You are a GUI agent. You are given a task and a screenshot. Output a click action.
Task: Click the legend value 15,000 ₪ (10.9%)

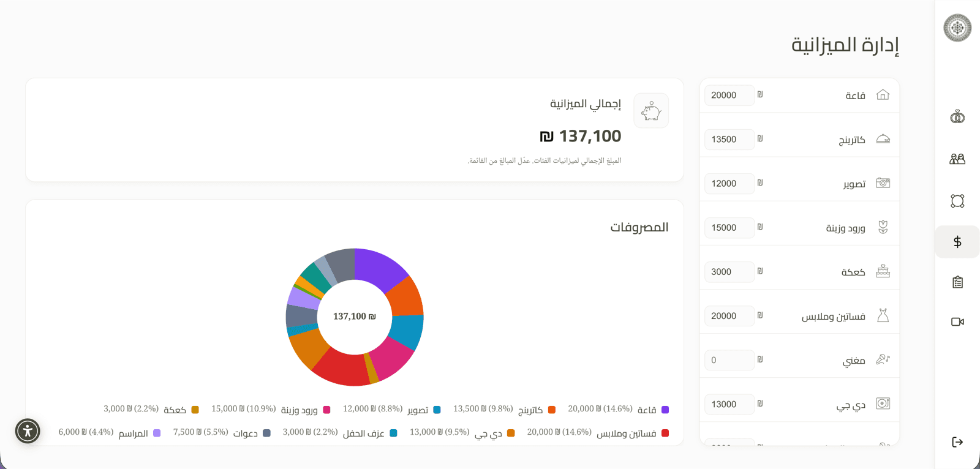[x=244, y=408]
